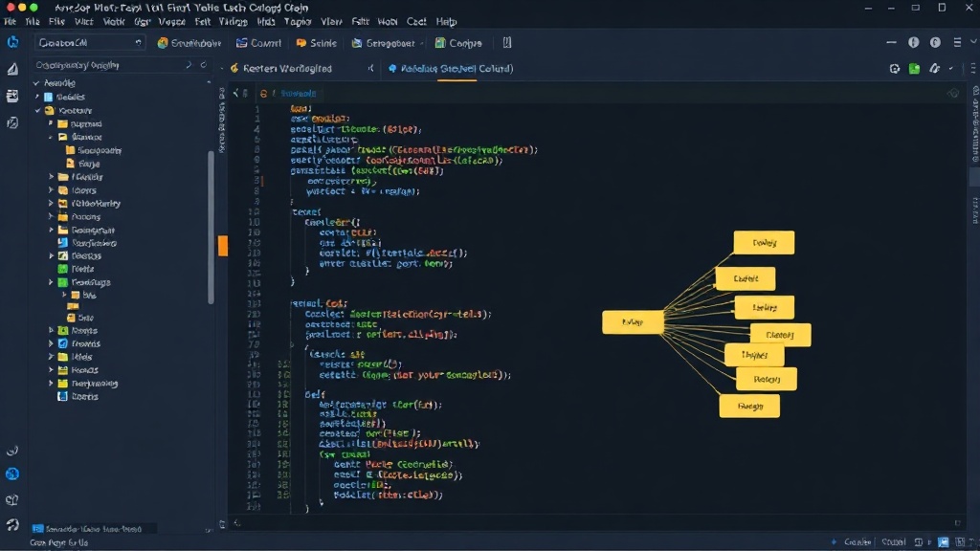
Task: Click the blue status icon at the bottom left
Action: pyautogui.click(x=38, y=529)
